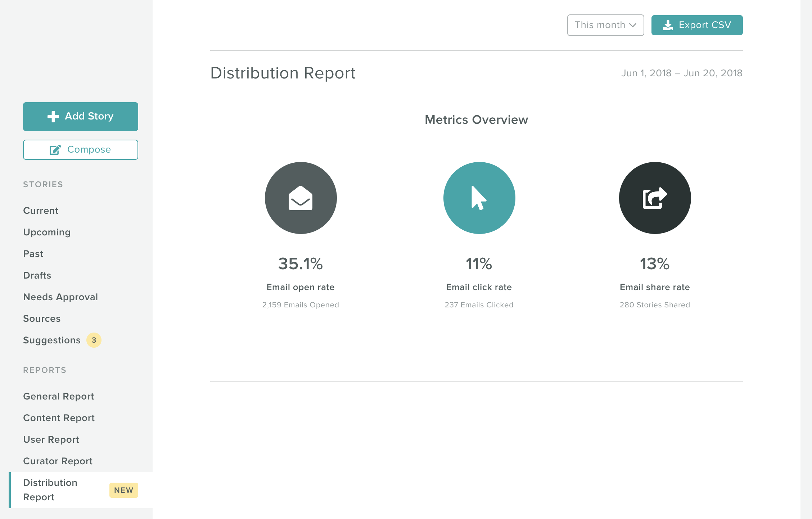Click the REPORTS section header
812x519 pixels.
pyautogui.click(x=45, y=370)
